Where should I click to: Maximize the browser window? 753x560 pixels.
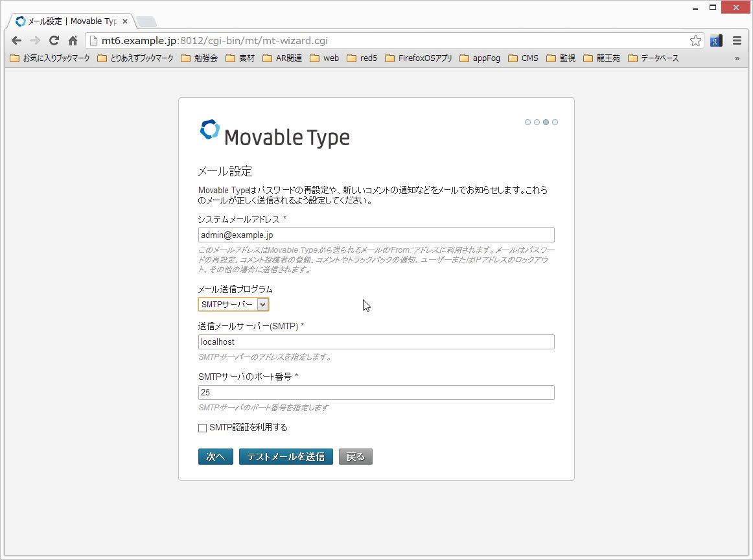coord(713,7)
